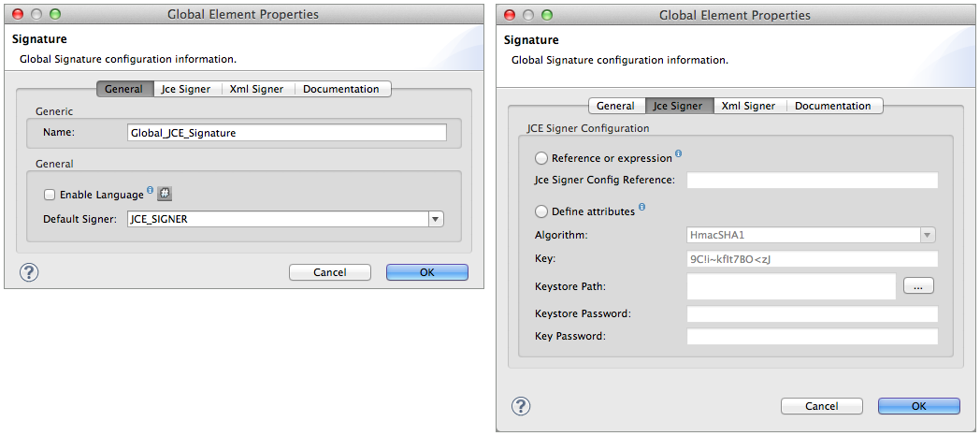Click info icon beside Reference or expression
Image resolution: width=980 pixels, height=436 pixels.
click(678, 153)
